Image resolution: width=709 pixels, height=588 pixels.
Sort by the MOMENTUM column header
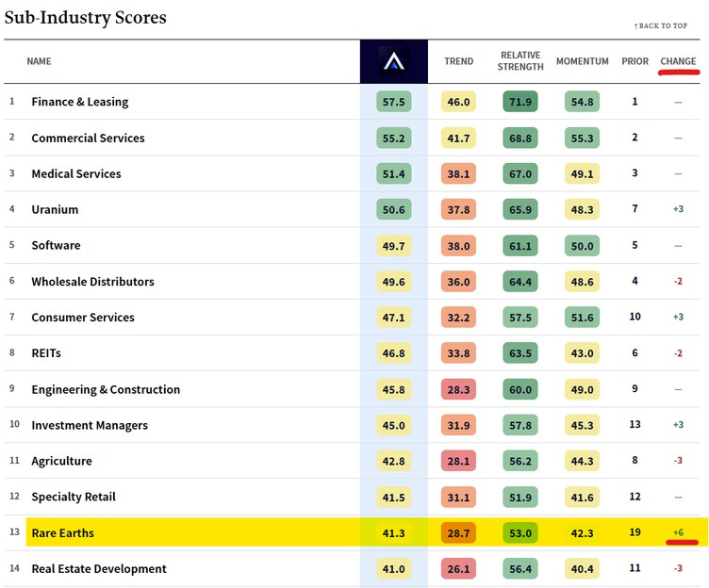point(583,61)
